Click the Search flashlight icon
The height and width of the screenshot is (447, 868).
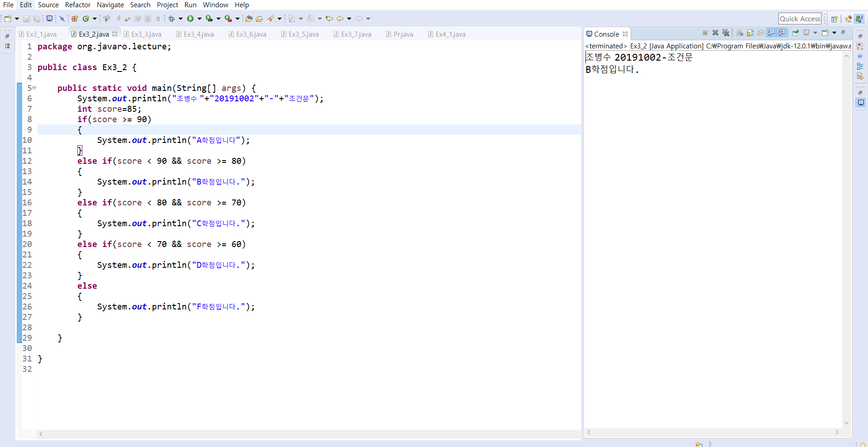click(270, 19)
